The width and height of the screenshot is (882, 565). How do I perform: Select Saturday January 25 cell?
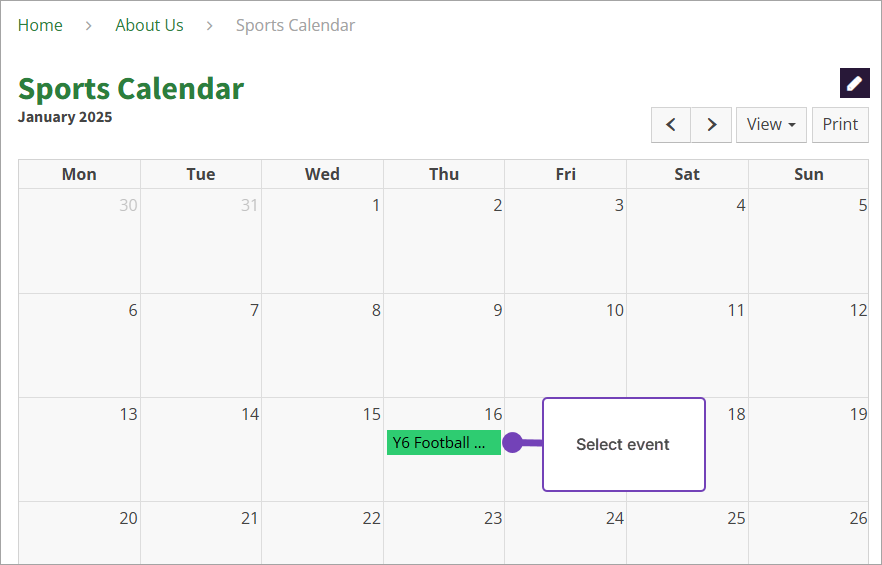[x=687, y=535]
